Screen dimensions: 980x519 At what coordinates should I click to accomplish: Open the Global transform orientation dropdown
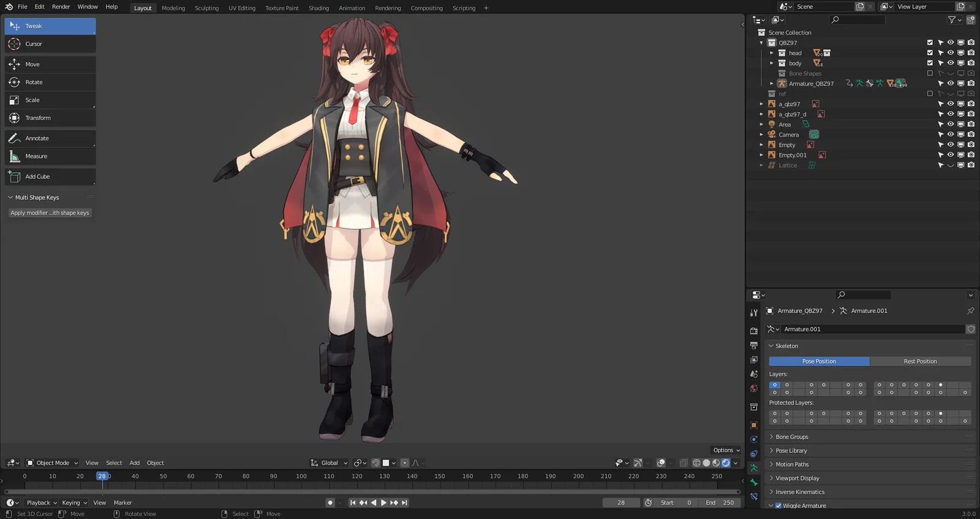[x=330, y=463]
